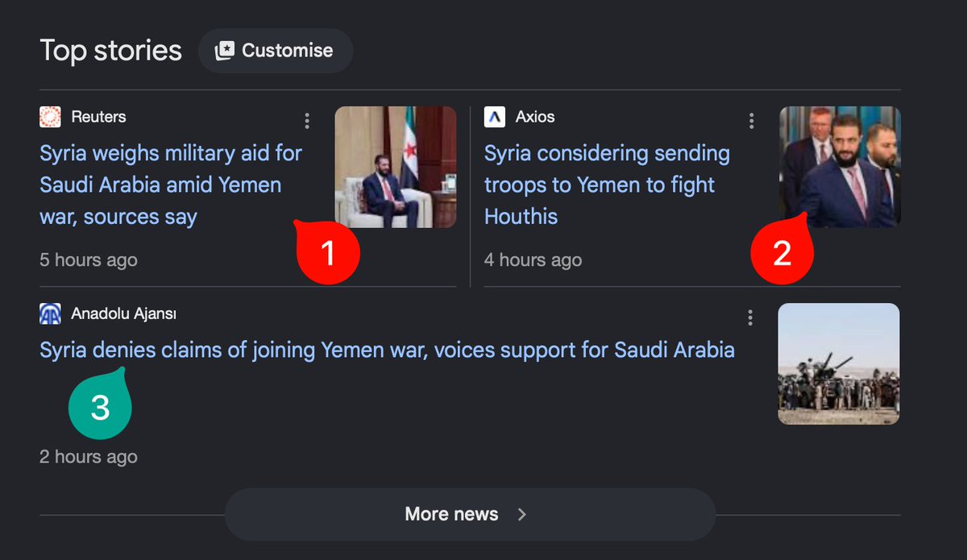Click the Anadolu Ajansı source name

pyautogui.click(x=123, y=313)
